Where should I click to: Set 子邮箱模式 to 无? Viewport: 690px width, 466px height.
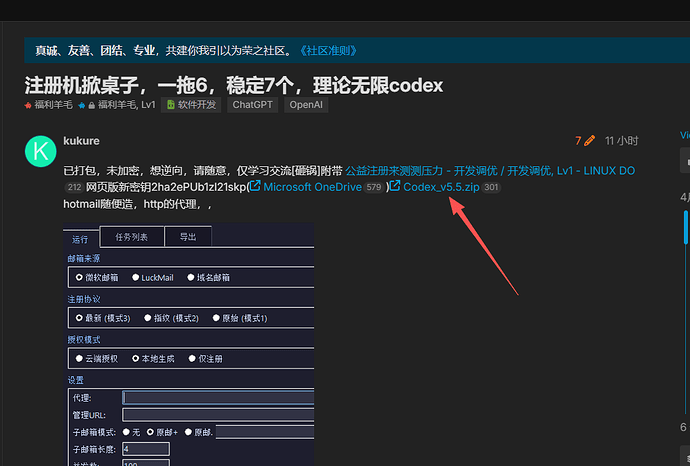(131, 432)
